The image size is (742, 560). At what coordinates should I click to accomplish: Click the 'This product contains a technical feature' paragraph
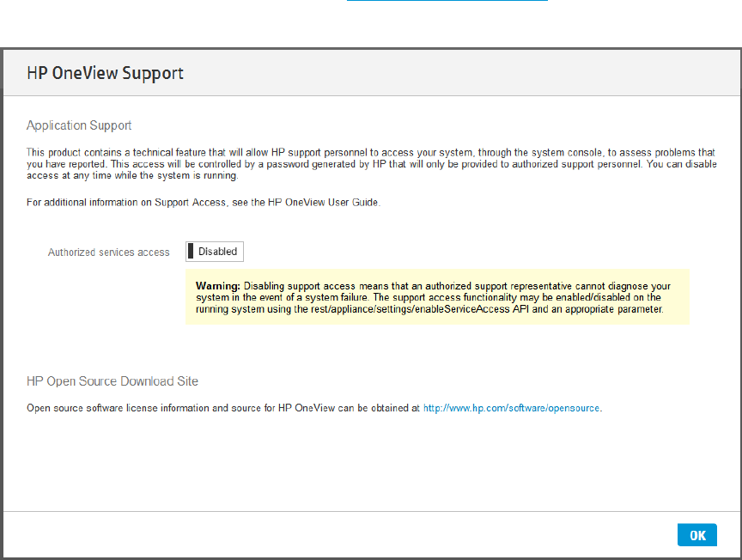pos(372,164)
